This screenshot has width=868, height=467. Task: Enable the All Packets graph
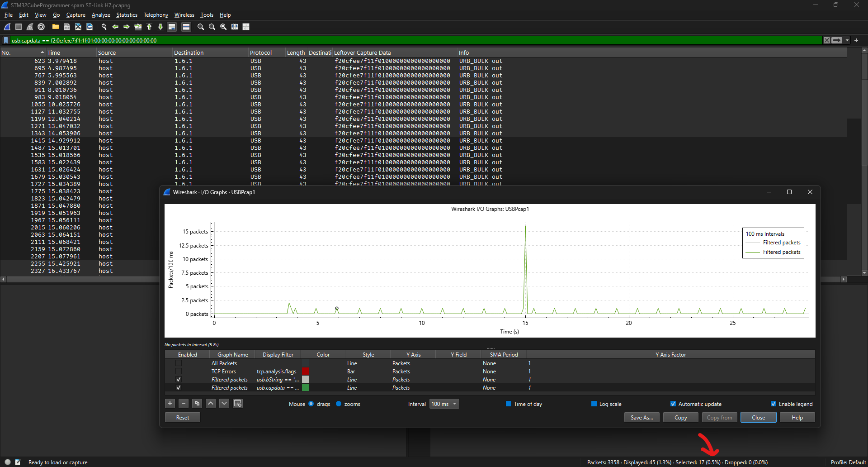tap(179, 363)
